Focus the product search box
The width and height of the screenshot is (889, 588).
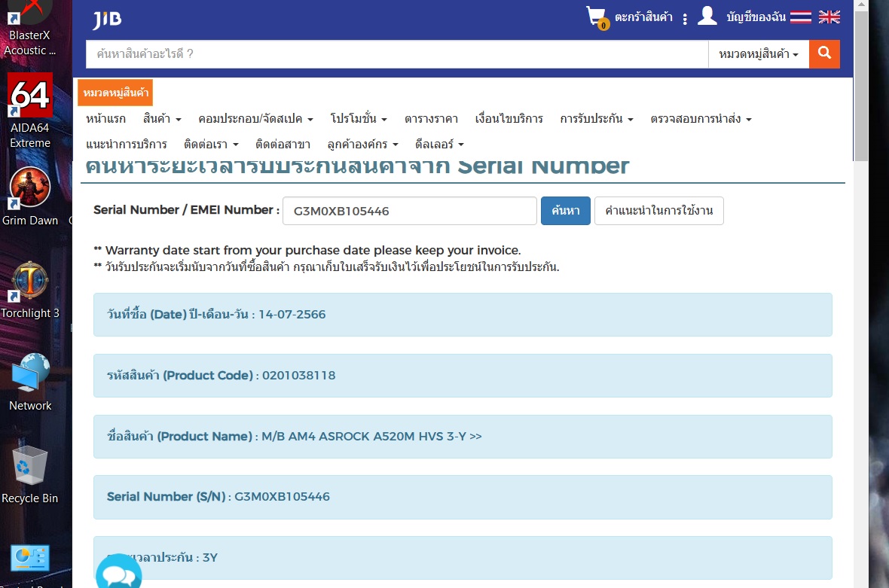(397, 53)
